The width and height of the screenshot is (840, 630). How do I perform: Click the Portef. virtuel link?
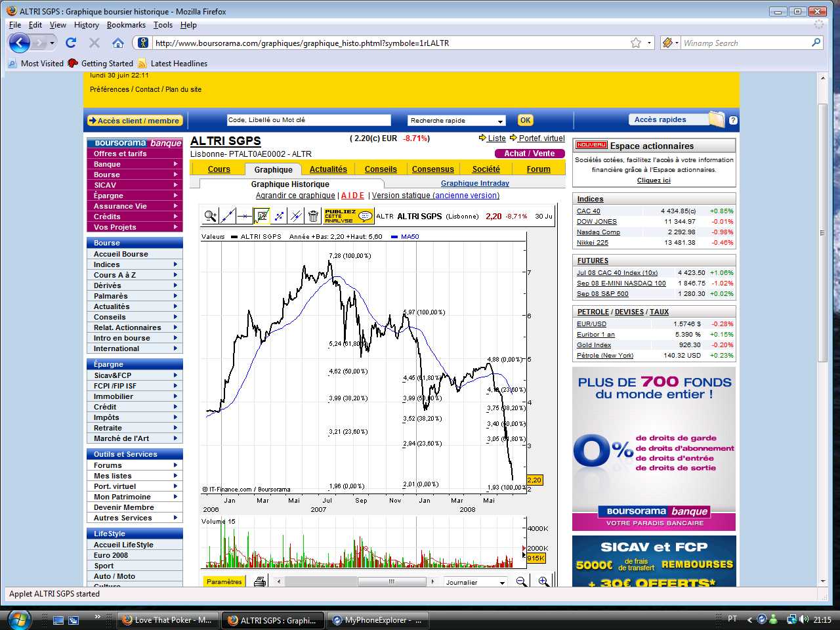(541, 138)
